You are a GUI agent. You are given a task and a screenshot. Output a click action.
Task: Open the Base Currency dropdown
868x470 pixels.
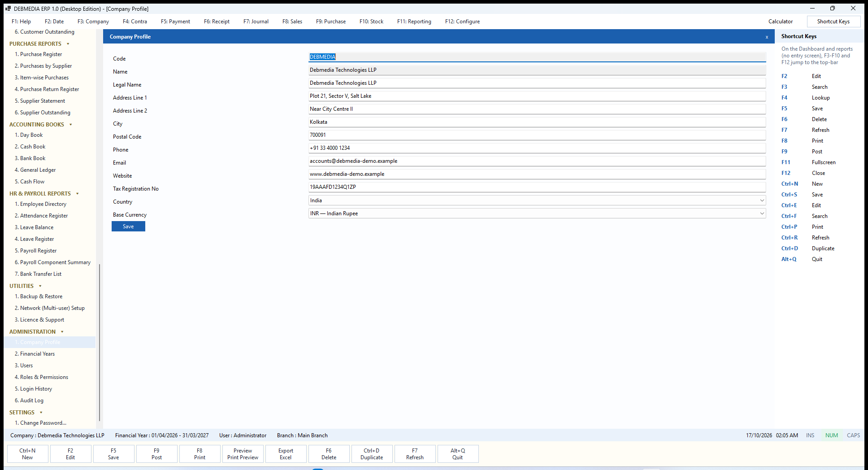(x=537, y=213)
